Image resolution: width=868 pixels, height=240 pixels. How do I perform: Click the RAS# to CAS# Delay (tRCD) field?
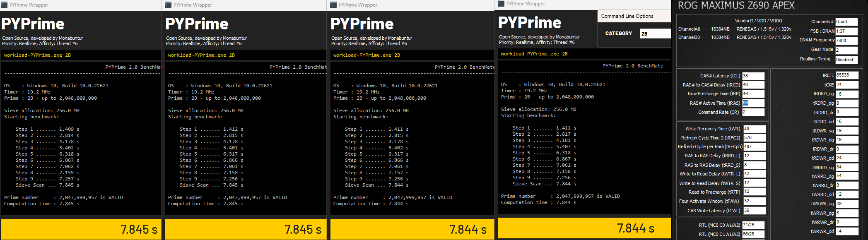pos(753,85)
